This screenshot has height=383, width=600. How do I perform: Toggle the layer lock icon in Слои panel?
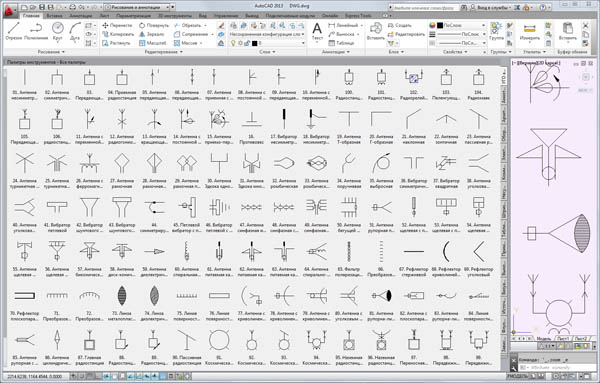[x=247, y=43]
